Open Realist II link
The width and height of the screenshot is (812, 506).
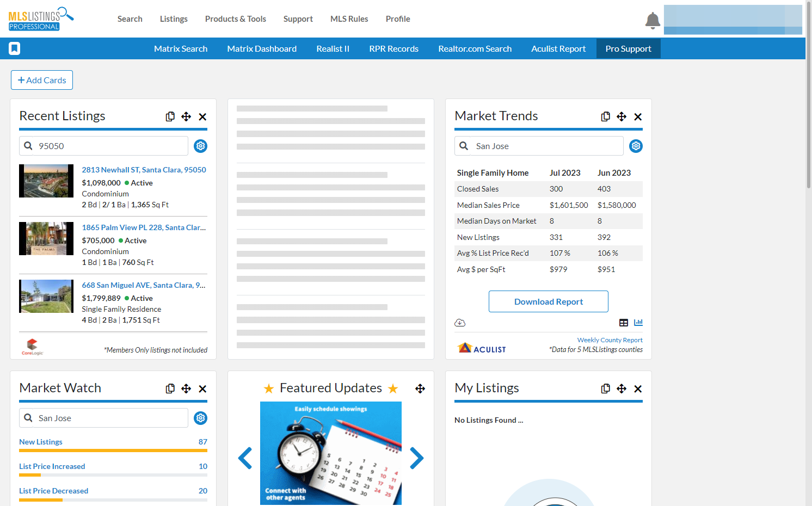(333, 48)
